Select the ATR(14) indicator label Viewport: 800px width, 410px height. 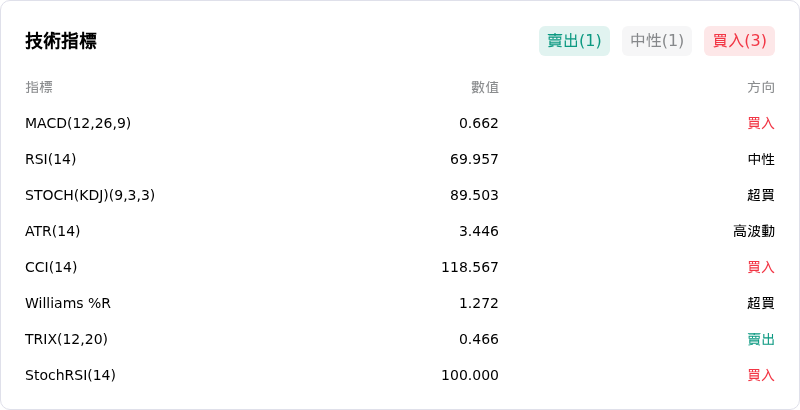(x=53, y=232)
